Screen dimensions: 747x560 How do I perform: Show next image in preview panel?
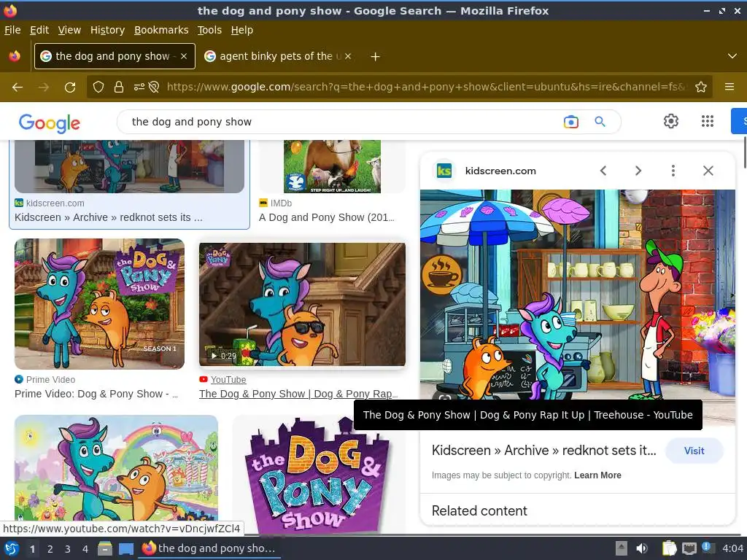coord(638,171)
